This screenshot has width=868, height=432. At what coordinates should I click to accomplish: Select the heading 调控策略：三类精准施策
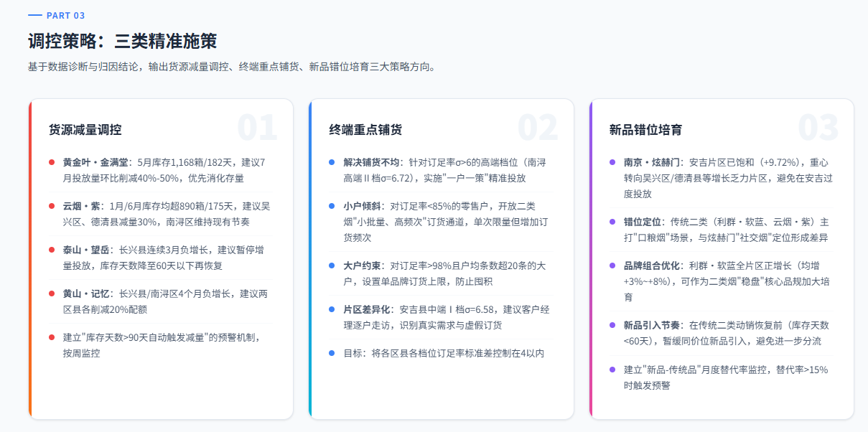[122, 41]
